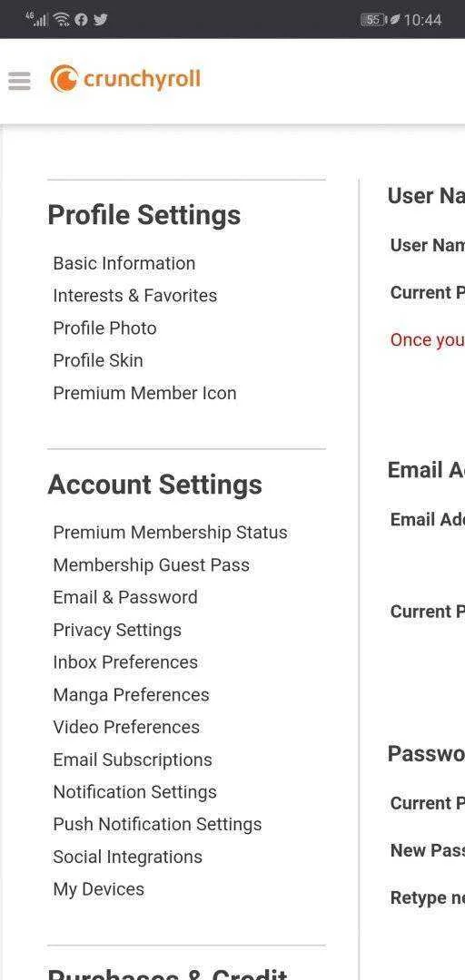Open Basic Information settings
This screenshot has height=980, width=465.
[x=124, y=263]
